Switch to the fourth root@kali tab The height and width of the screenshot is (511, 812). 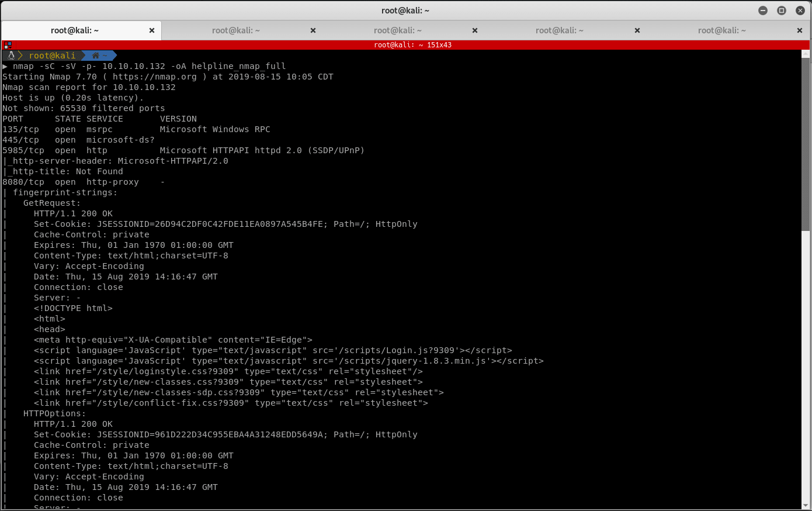click(x=560, y=30)
